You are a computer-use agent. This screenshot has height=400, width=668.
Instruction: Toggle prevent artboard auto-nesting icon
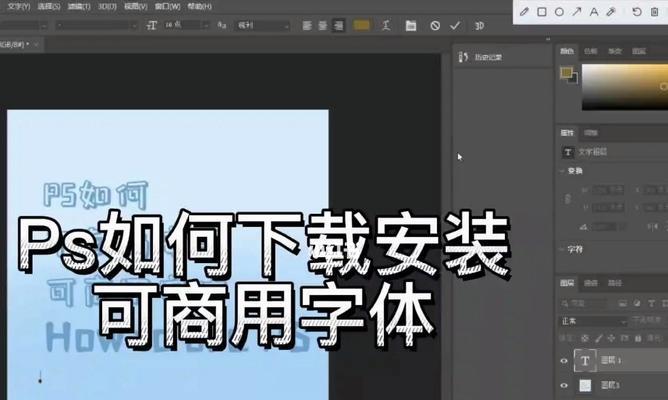tap(625, 338)
